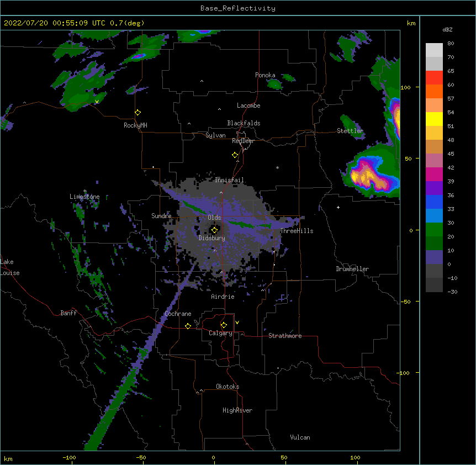The image size is (476, 465).
Task: Pick the blue 36–33 dBZ legend swatch
Action: pos(434,202)
